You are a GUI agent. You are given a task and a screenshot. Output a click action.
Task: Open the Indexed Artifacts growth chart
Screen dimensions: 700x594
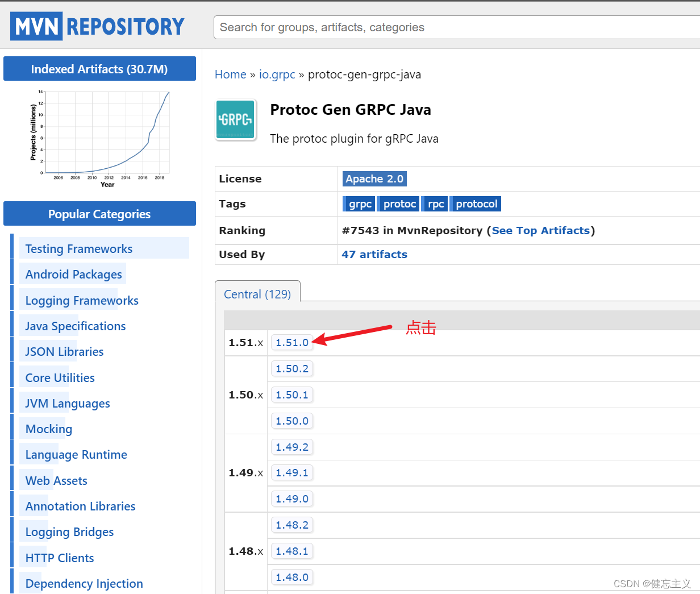(x=100, y=139)
